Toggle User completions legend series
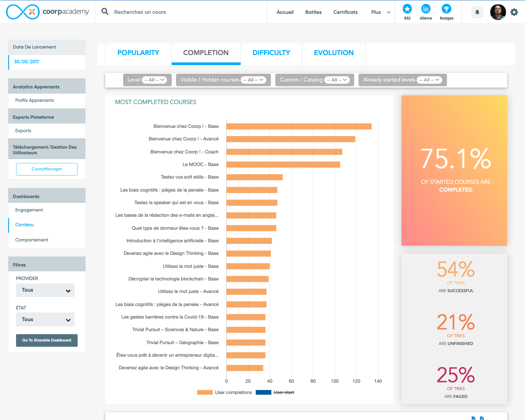Viewport: 525px width, 420px height. pos(225,392)
